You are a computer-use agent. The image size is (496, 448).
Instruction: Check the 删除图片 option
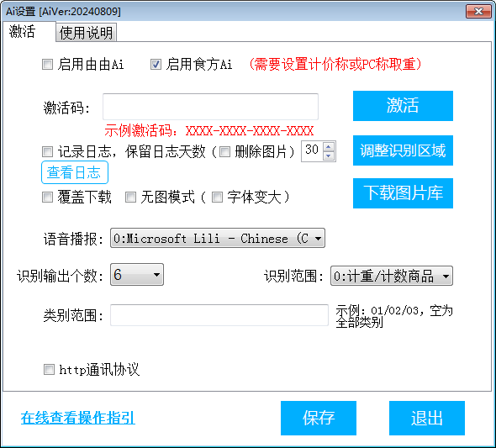pos(225,152)
